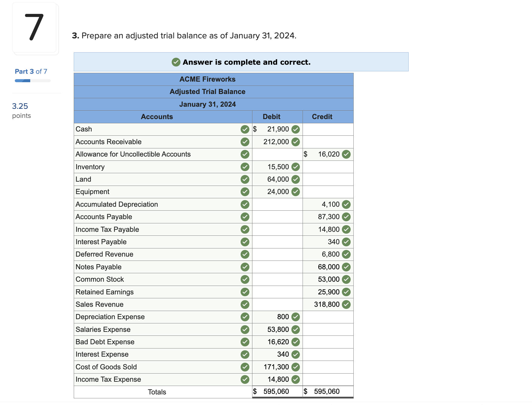532x405 pixels.
Task: Click the "3. Prepare an adjusted trial balance" instruction
Action: 184,36
